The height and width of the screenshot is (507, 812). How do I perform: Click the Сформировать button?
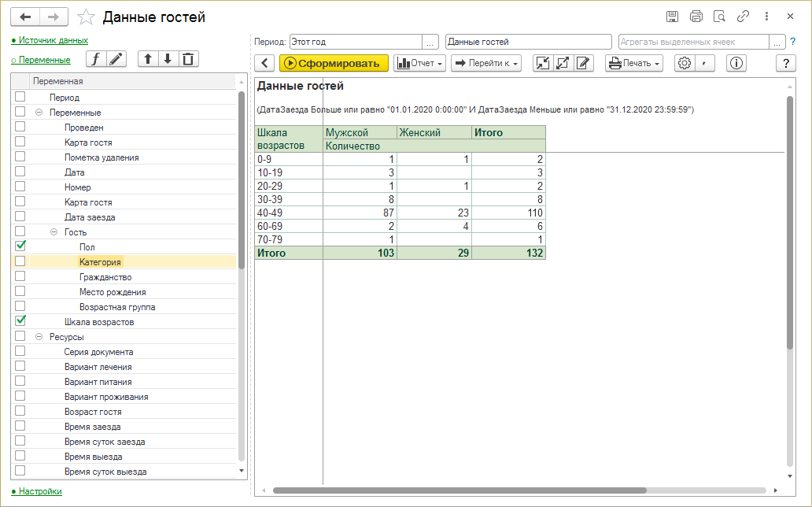(334, 64)
